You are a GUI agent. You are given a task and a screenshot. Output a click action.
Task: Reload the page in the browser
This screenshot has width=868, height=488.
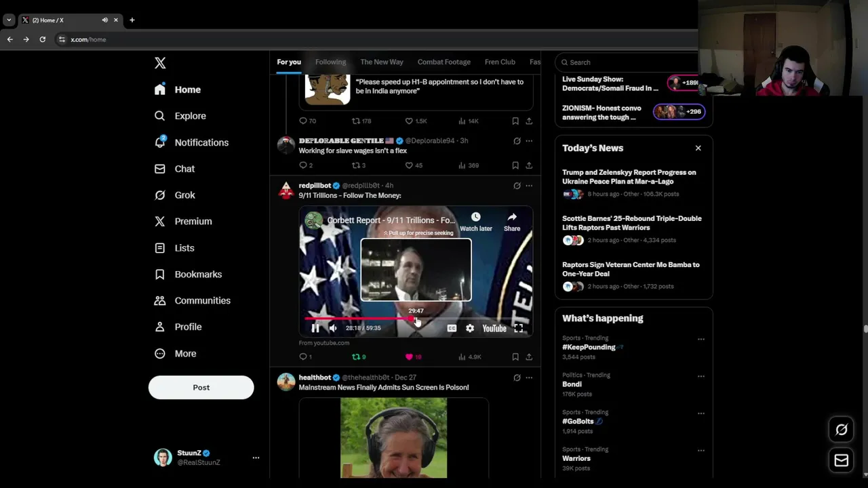(x=42, y=39)
